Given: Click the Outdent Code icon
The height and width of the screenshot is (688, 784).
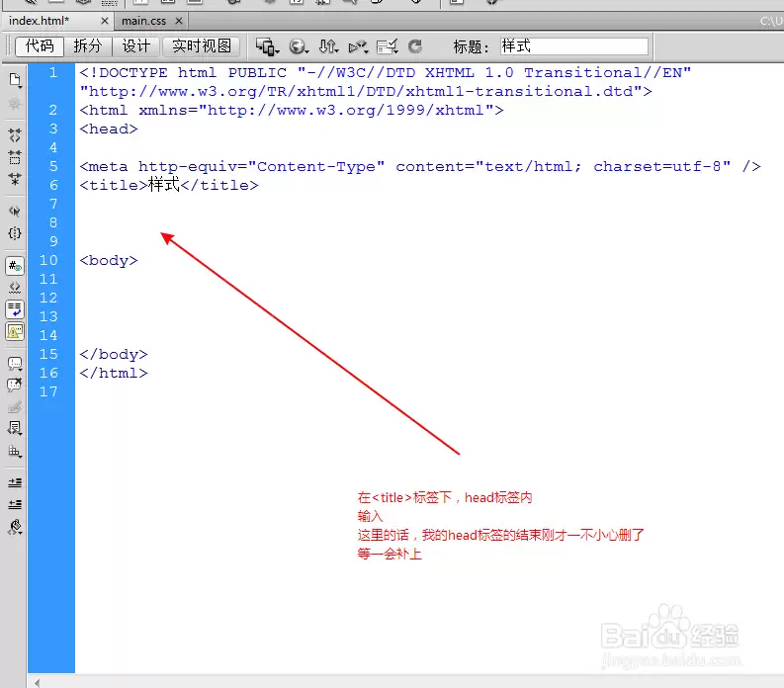Looking at the screenshot, I should click(x=15, y=504).
